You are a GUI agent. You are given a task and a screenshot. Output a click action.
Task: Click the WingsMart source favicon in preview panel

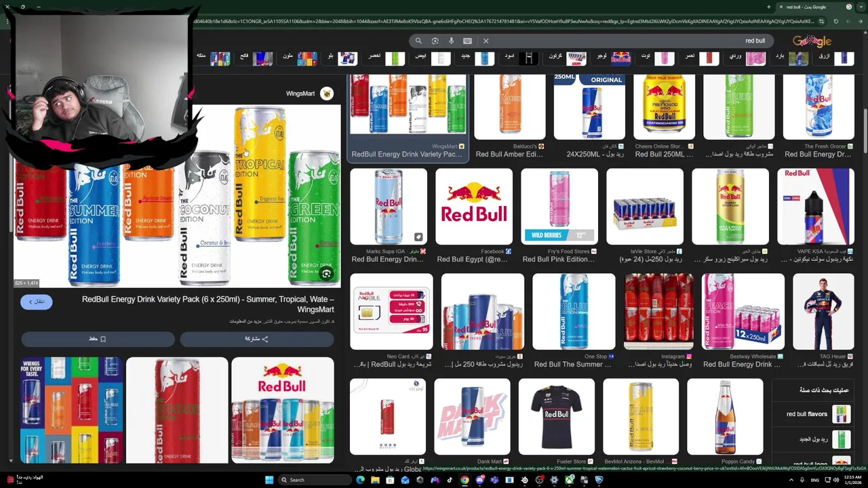[x=327, y=94]
